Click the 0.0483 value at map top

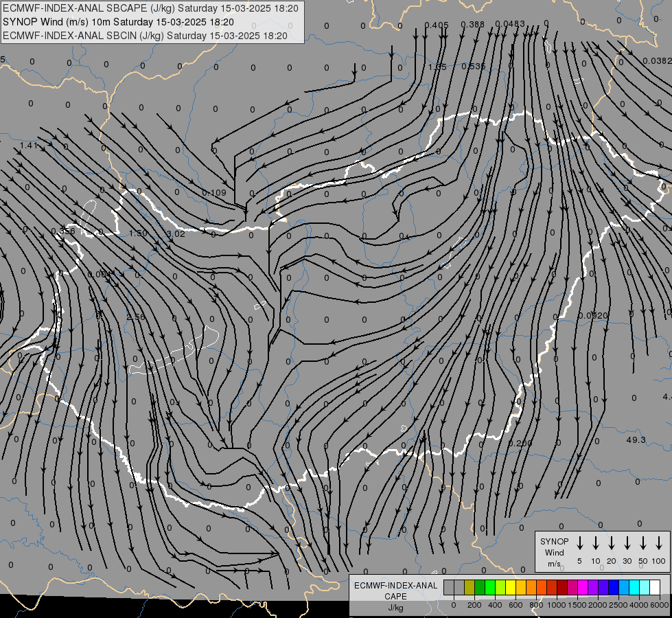click(x=510, y=24)
